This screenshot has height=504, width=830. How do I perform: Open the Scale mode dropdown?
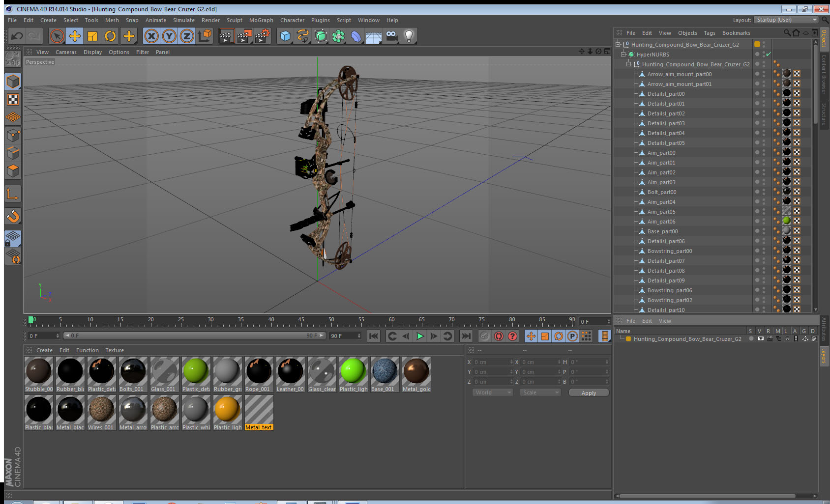pyautogui.click(x=540, y=392)
